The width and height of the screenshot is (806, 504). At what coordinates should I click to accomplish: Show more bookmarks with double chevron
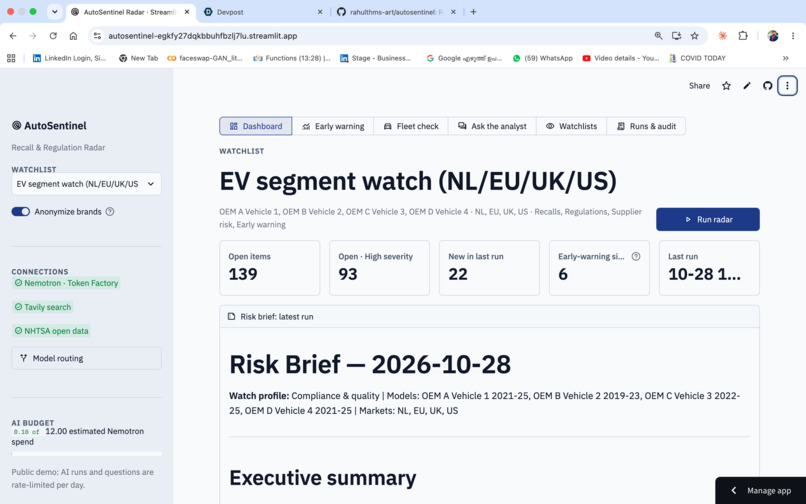point(785,58)
